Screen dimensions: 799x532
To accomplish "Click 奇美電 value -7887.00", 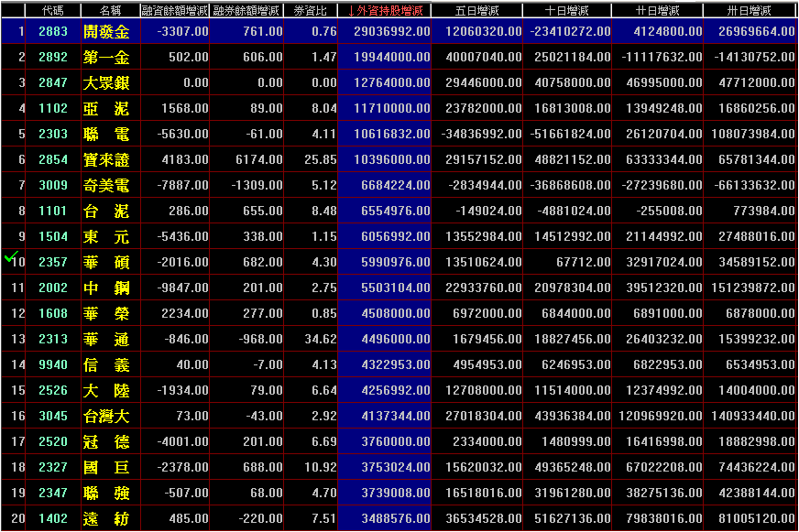I will [x=183, y=185].
